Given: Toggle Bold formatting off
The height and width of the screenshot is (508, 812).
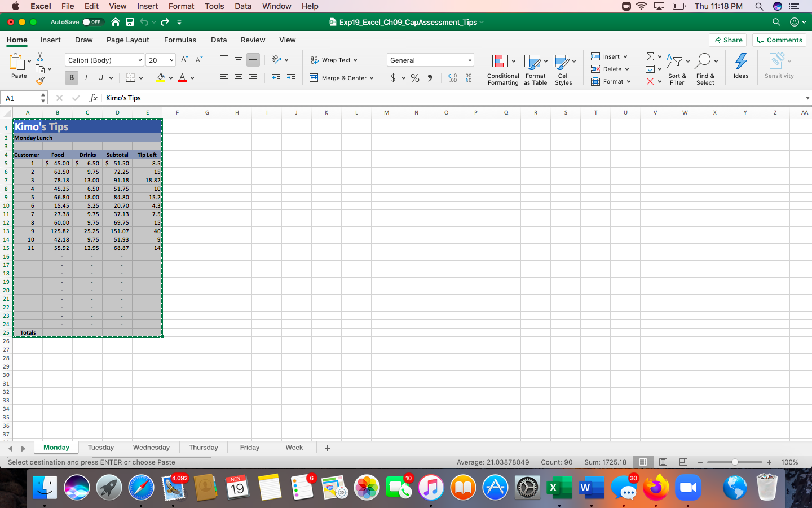Looking at the screenshot, I should coord(71,78).
